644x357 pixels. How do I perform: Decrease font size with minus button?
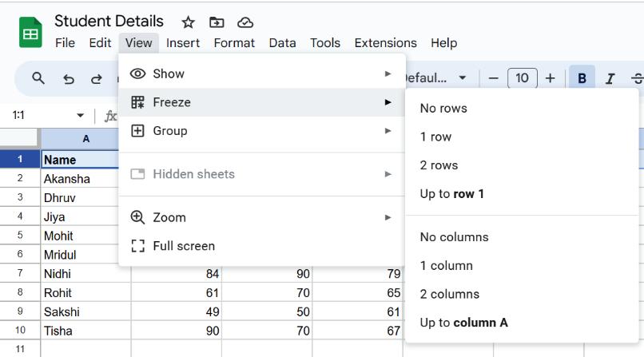[x=493, y=78]
